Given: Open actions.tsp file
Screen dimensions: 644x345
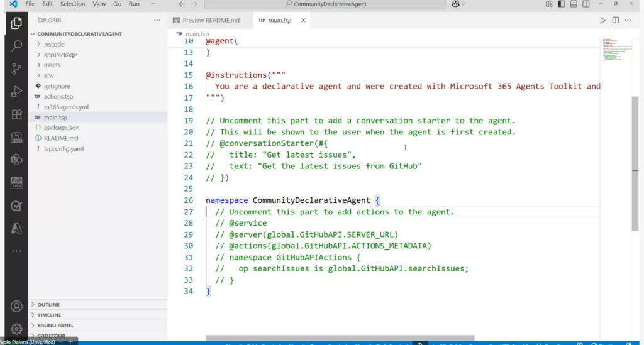Looking at the screenshot, I should [99, 96].
